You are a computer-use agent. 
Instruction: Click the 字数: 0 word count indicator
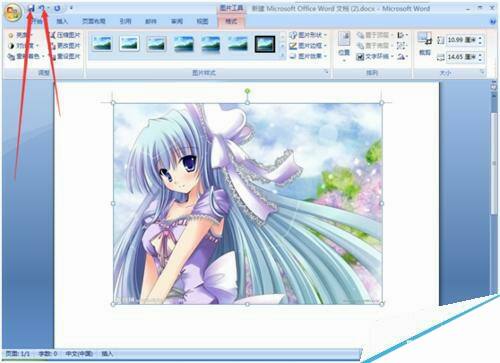(x=48, y=354)
